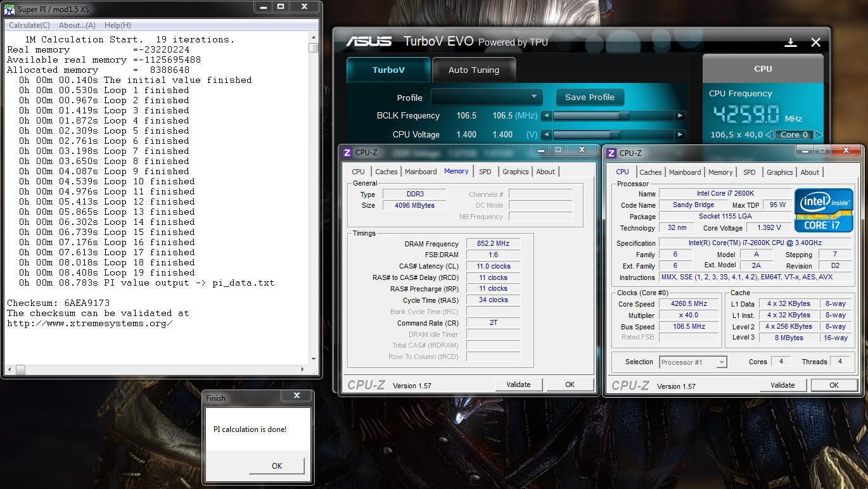Open the Profile dropdown in TurboV
This screenshot has width=868, height=489.
[x=487, y=98]
